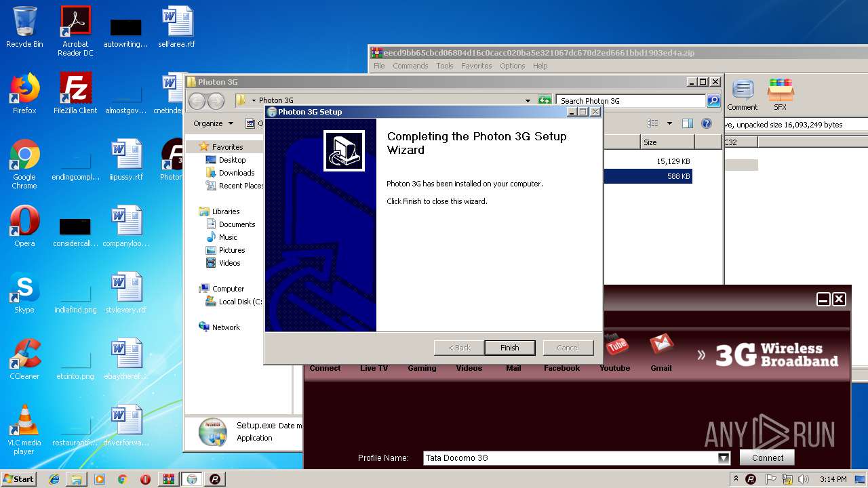This screenshot has width=868, height=488.
Task: Click the Change your view icon in Explorer
Action: tap(652, 123)
